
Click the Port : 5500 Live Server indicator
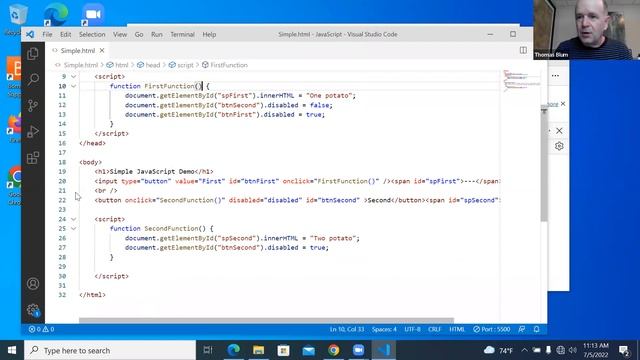pos(492,329)
